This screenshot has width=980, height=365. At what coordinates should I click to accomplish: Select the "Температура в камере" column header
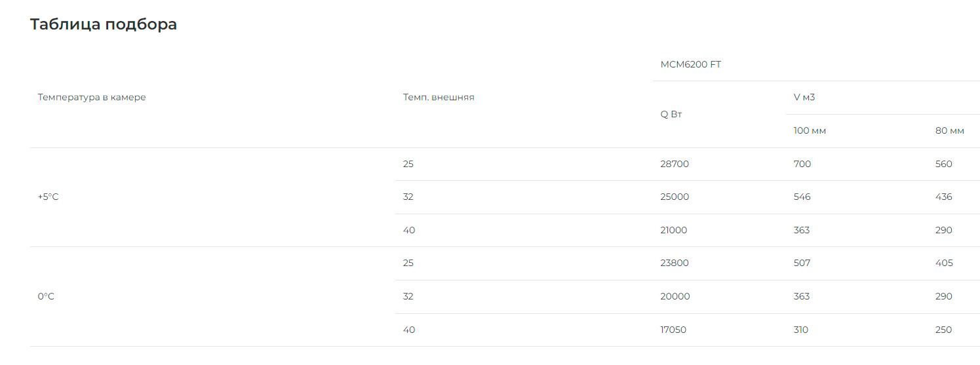(92, 98)
